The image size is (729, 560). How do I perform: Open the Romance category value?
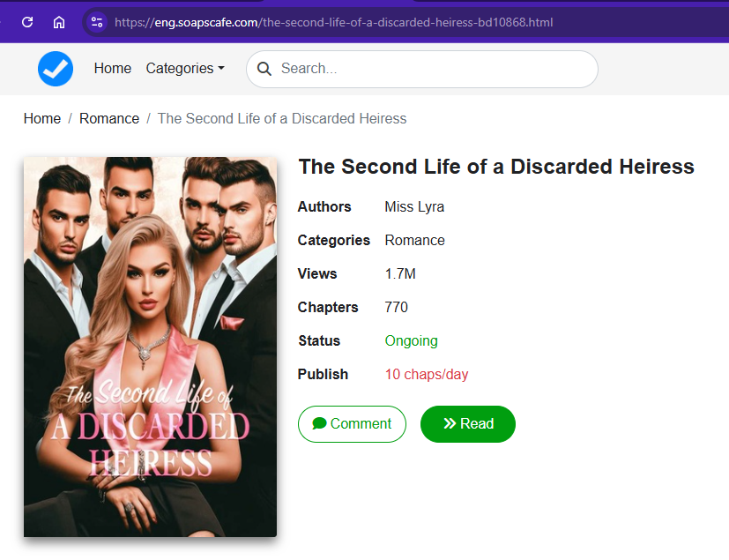click(x=414, y=240)
